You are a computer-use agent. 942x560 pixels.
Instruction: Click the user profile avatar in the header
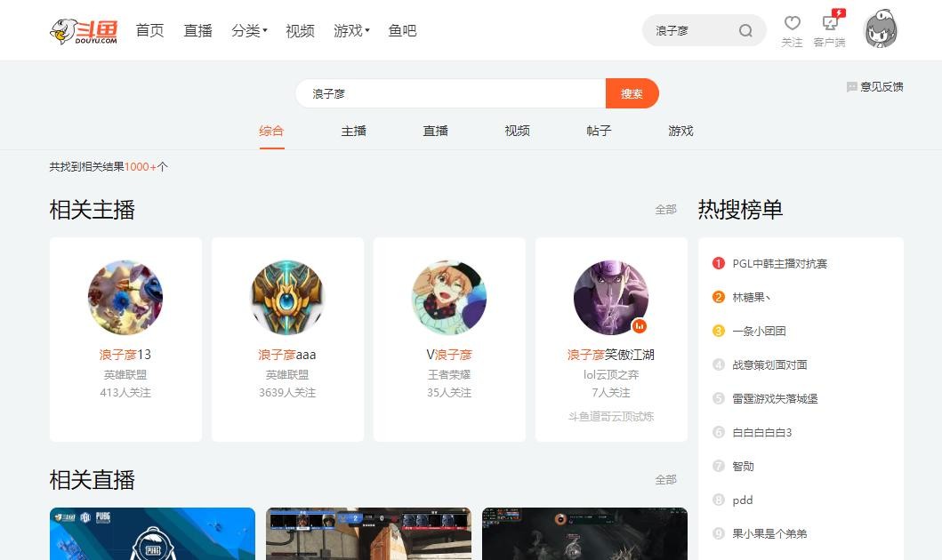pyautogui.click(x=882, y=29)
